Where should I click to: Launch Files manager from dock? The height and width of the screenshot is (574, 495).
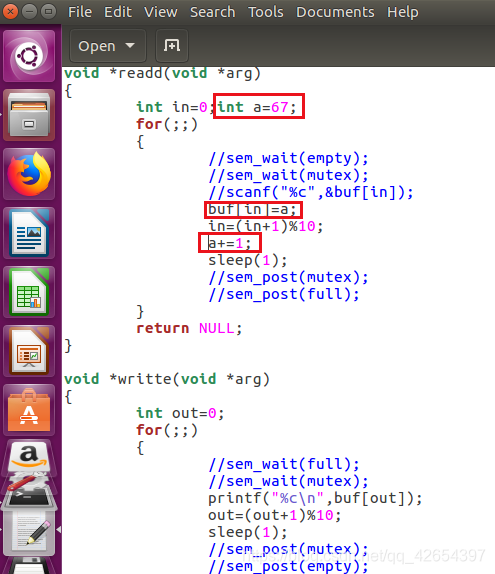click(29, 115)
